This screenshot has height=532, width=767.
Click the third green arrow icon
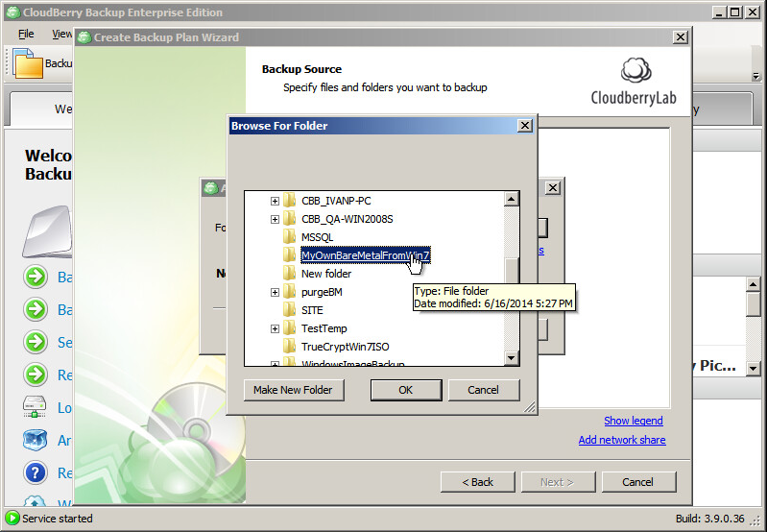(36, 342)
